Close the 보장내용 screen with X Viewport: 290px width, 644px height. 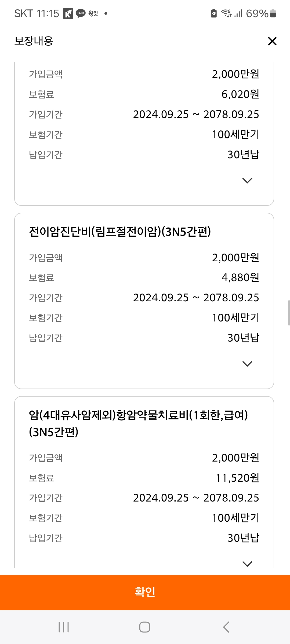pyautogui.click(x=272, y=41)
